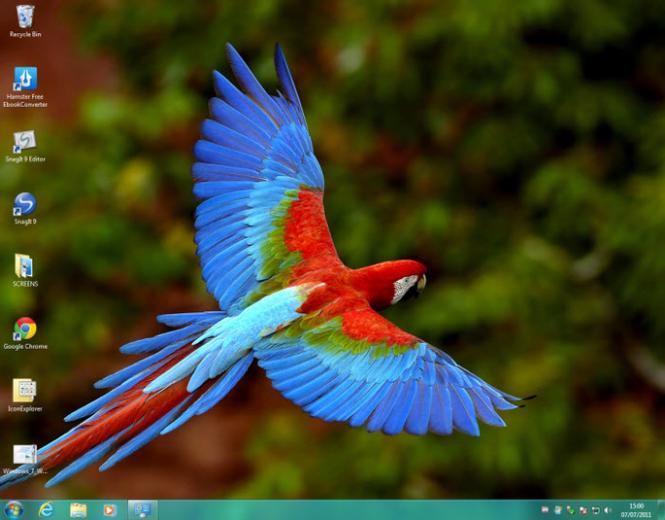Open Windows Explorer from the taskbar
This screenshot has width=665, height=520.
point(78,510)
